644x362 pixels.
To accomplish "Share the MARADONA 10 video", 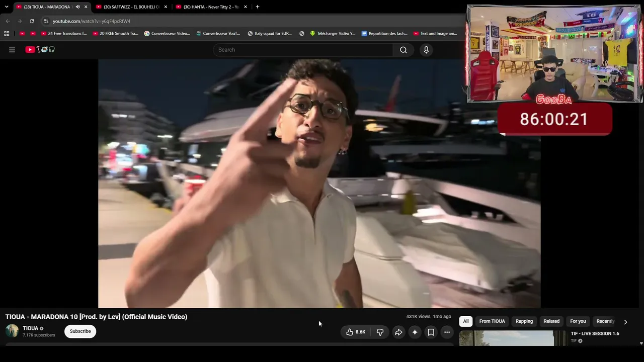I will [398, 332].
